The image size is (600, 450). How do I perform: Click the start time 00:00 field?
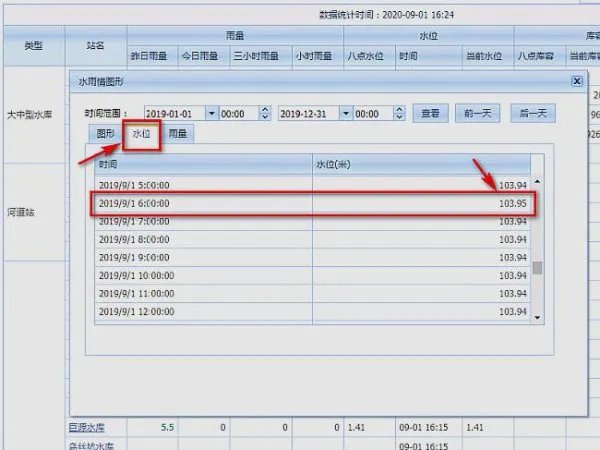coord(239,114)
